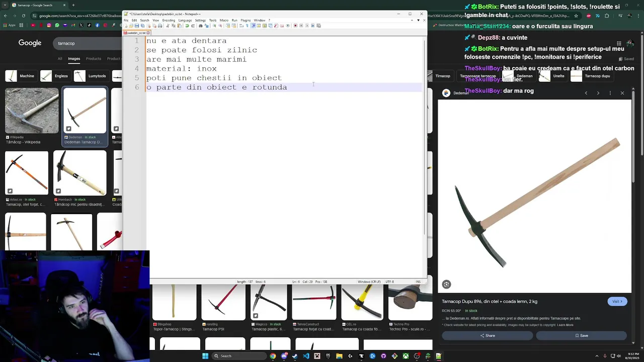
Task: Close the pastebin_cc.txt tab
Action: (148, 33)
